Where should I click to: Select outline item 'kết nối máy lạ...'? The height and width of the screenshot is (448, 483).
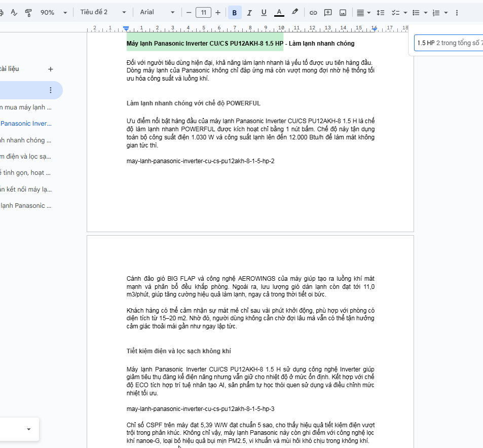pyautogui.click(x=26, y=189)
